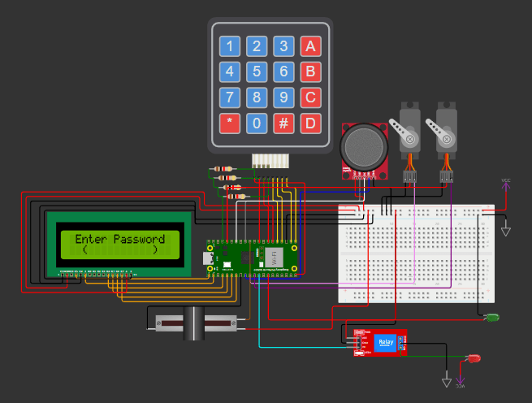
Task: Click the ground symbol beside the breadboard
Action: pyautogui.click(x=506, y=232)
